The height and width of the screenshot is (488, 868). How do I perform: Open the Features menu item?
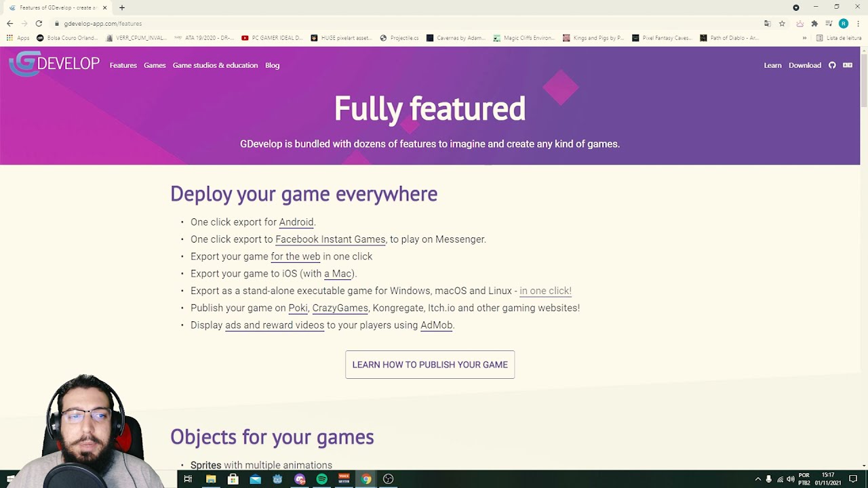tap(123, 65)
